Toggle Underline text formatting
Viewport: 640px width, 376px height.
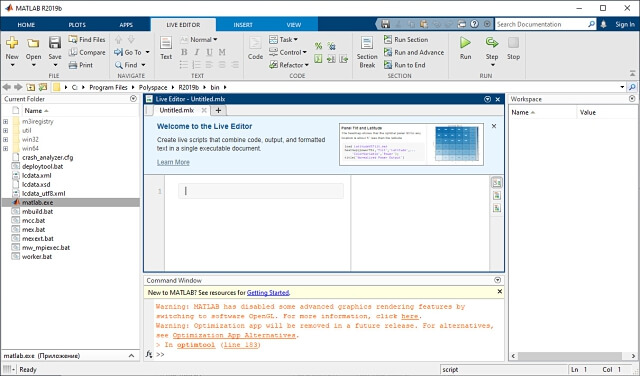[209, 52]
